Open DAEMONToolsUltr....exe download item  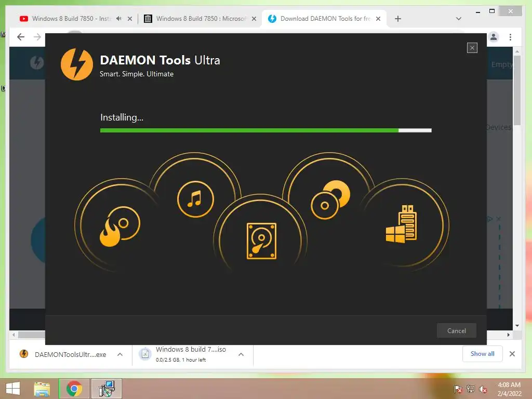pyautogui.click(x=71, y=354)
